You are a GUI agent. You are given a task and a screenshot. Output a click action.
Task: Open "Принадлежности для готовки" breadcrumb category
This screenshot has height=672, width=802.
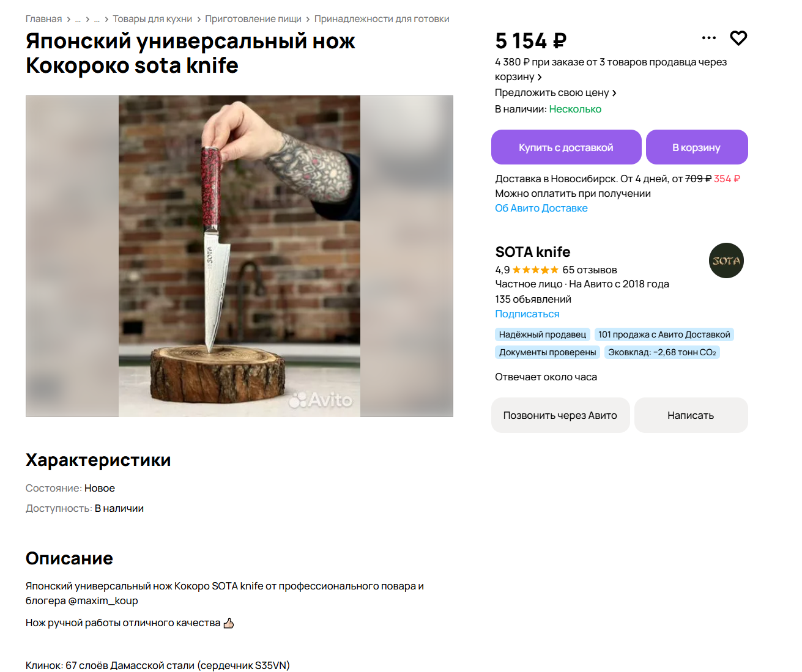[382, 19]
